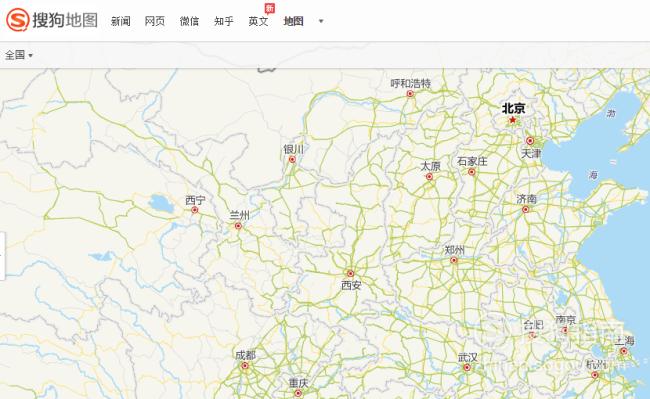Click the Qinghai Lake on the map
The width and height of the screenshot is (650, 399).
(x=161, y=204)
